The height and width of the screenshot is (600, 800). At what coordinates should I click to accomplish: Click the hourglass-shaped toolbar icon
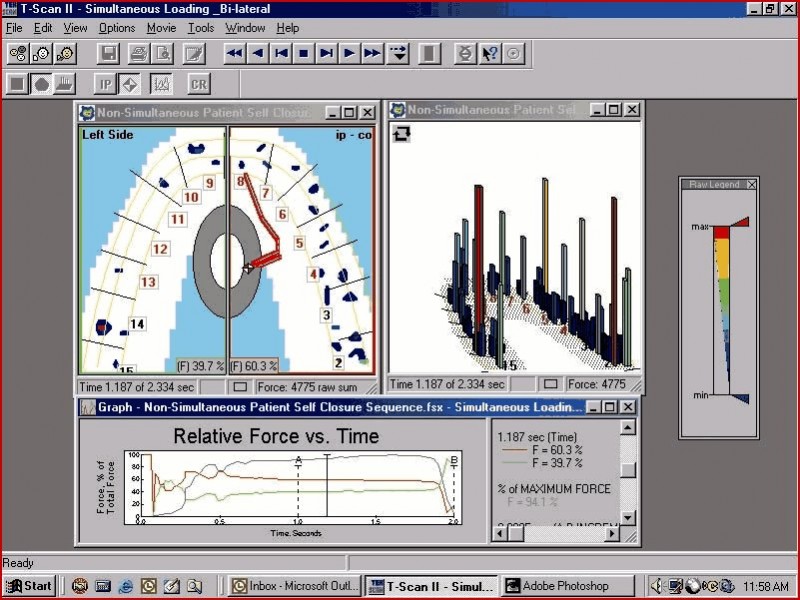465,53
